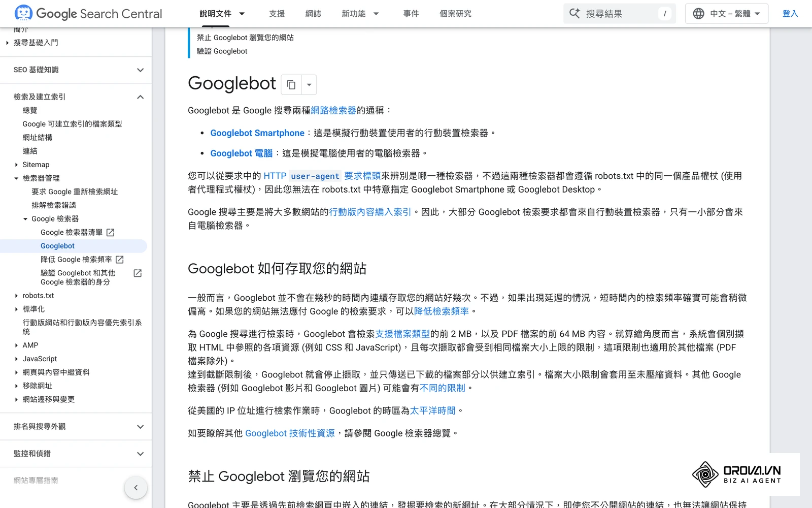Copy page using icon beside Googlebot heading
Image resolution: width=812 pixels, height=508 pixels.
tap(291, 85)
